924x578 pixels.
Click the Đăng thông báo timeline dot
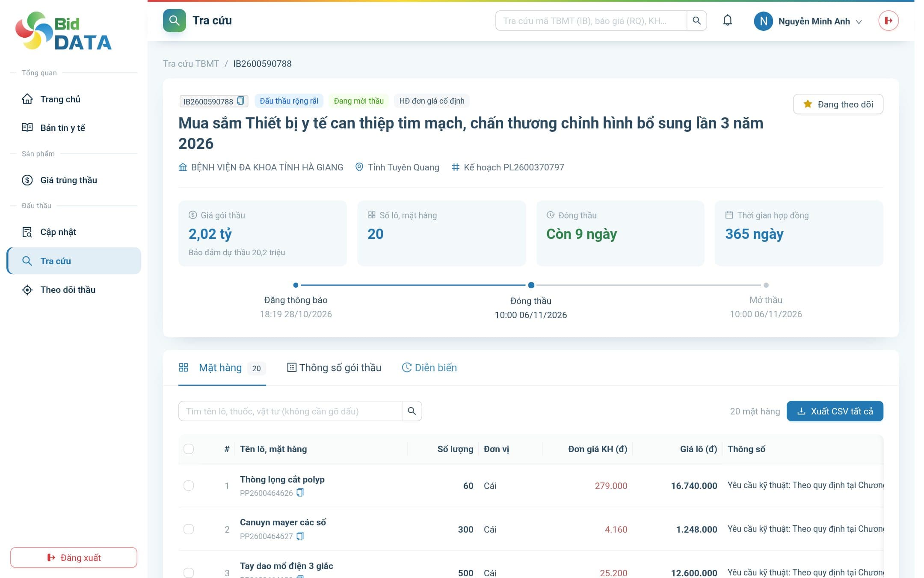pyautogui.click(x=296, y=285)
